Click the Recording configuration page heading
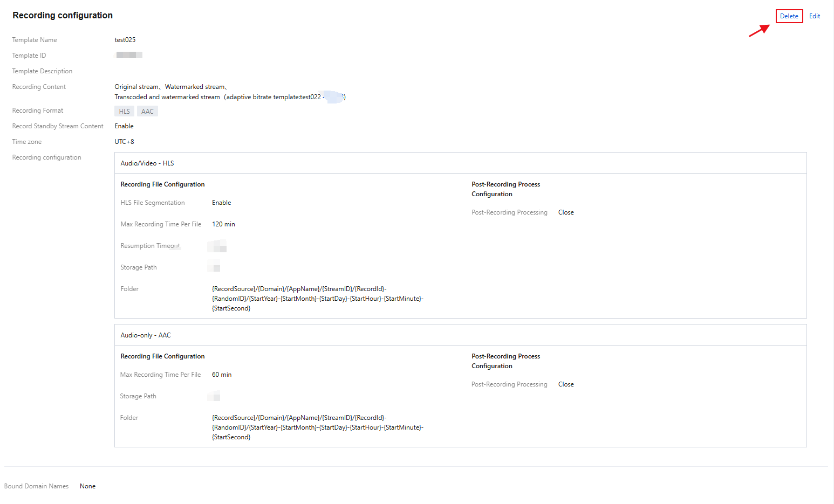Viewport: 834px width, 504px height. tap(63, 16)
